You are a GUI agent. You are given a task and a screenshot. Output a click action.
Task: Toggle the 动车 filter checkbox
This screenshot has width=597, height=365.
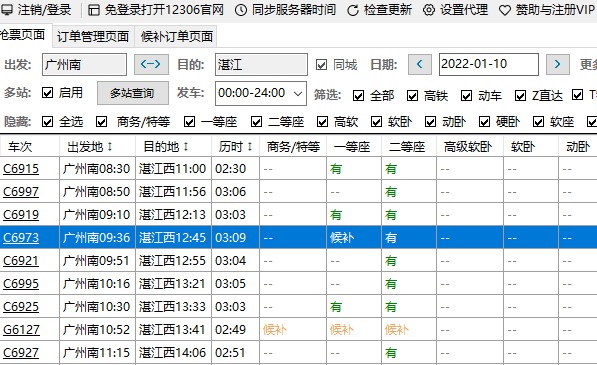tap(466, 96)
